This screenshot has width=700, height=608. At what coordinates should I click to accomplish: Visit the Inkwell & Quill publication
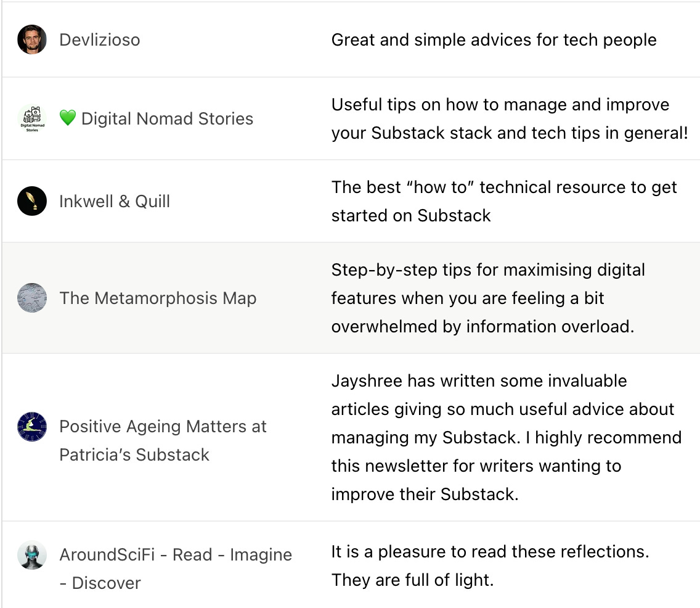pos(115,202)
